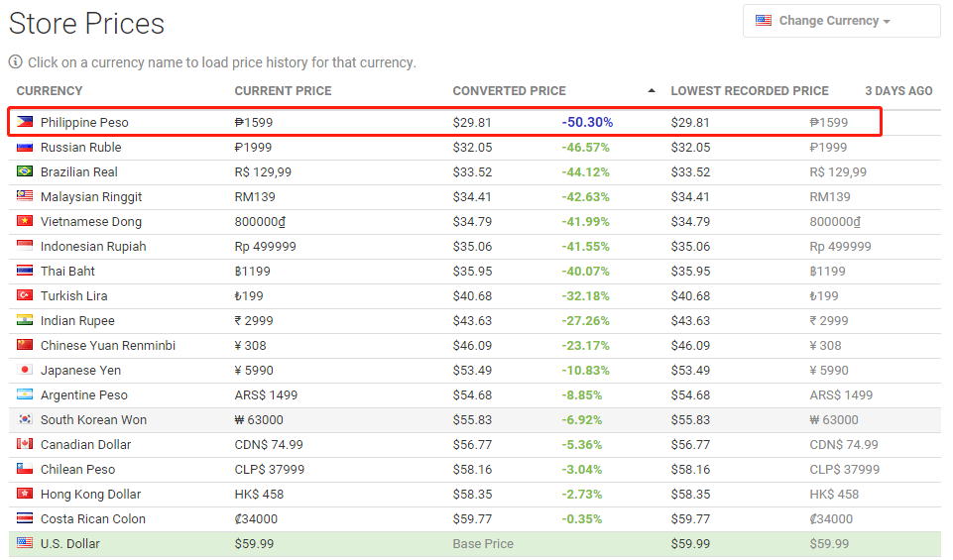Click the Costa Rica flag icon
This screenshot has width=953, height=560.
pos(25,518)
